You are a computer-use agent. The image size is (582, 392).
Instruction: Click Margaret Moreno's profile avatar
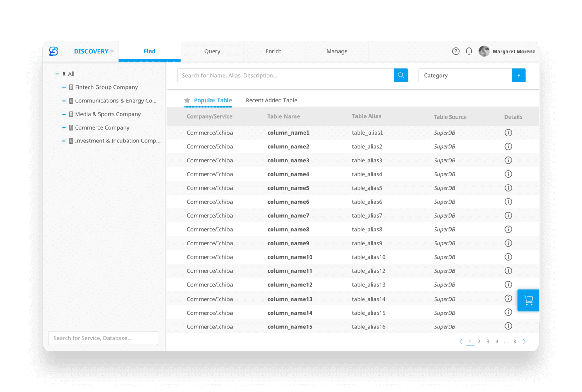[x=484, y=51]
